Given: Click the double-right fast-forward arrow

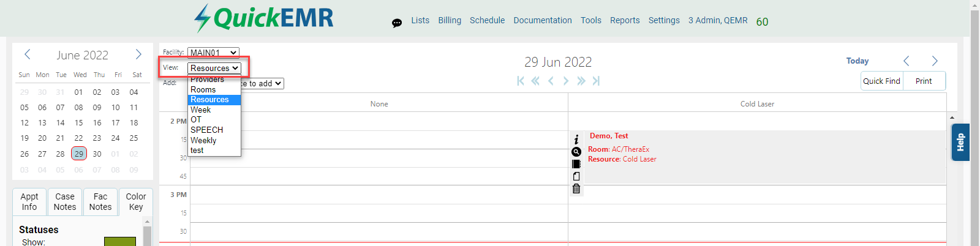Looking at the screenshot, I should [x=581, y=81].
